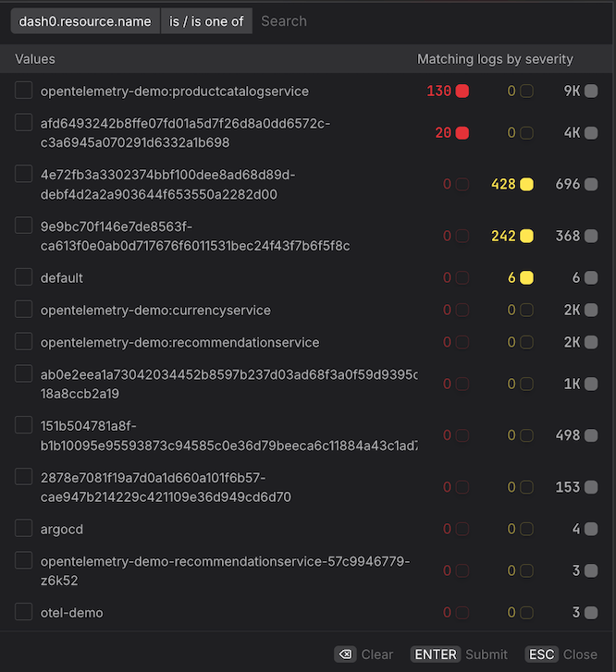616x672 pixels.
Task: Click yellow warning square next to 428
Action: point(526,184)
